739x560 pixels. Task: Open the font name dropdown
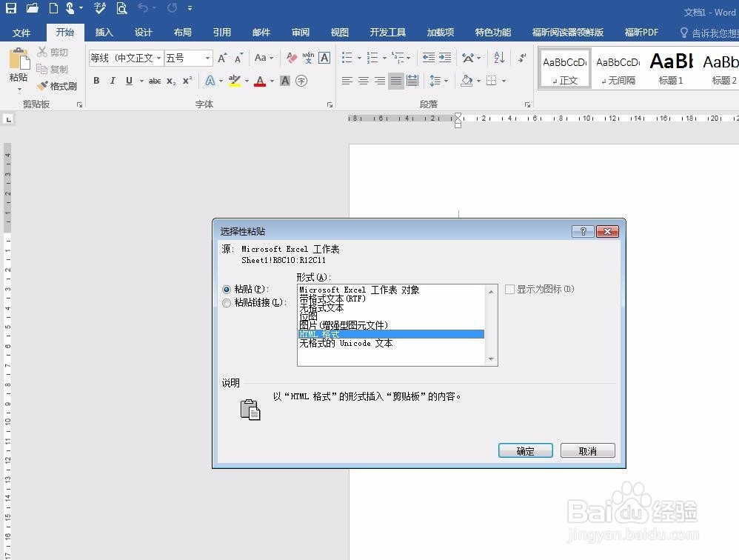click(x=158, y=58)
